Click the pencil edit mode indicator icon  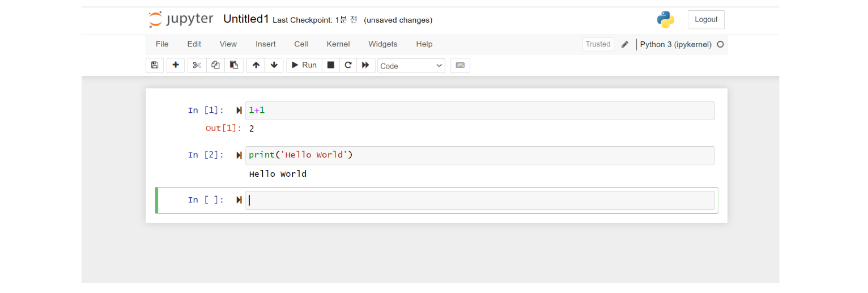[x=625, y=44]
